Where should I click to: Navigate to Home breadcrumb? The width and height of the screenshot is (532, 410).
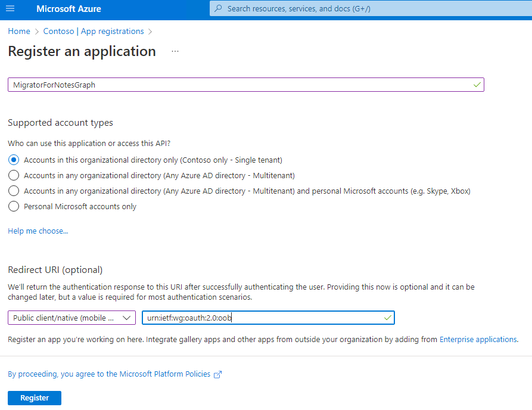click(18, 31)
